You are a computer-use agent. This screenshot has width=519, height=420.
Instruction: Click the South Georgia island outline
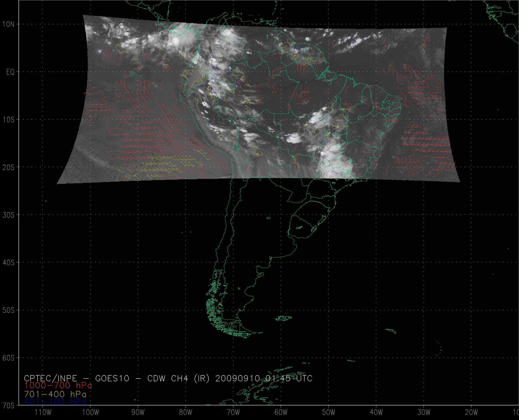pos(391,331)
